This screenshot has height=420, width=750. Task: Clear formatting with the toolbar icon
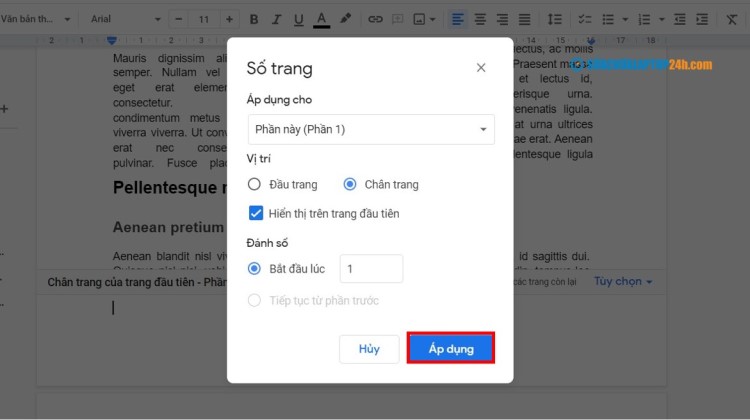tap(731, 19)
